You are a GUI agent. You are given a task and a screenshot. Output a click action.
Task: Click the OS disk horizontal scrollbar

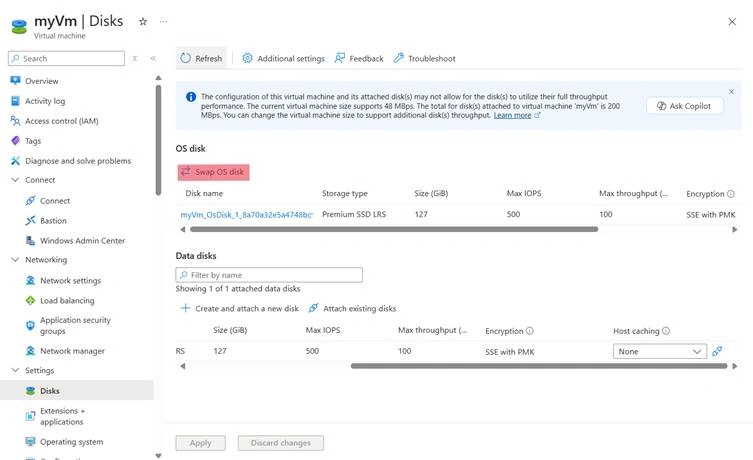(x=394, y=230)
